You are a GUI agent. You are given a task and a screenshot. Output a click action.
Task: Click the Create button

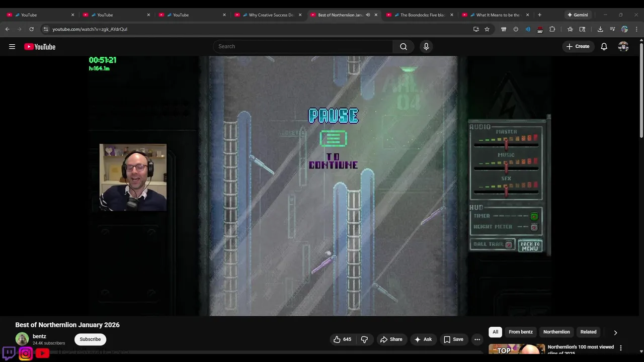pos(578,47)
